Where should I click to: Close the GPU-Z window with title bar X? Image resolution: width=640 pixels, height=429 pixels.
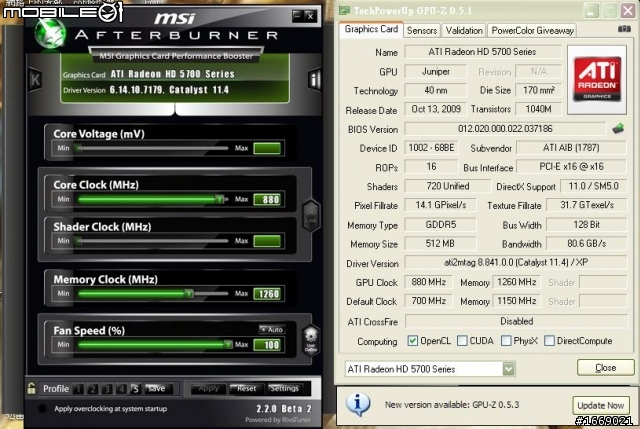628,10
